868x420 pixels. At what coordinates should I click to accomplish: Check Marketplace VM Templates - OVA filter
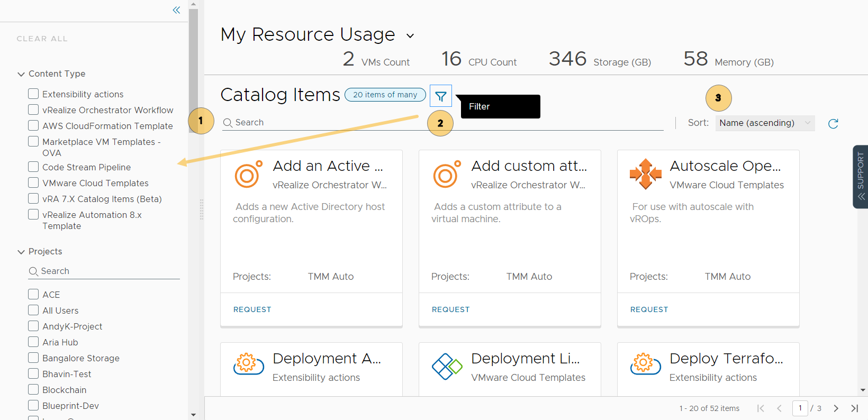coord(33,141)
